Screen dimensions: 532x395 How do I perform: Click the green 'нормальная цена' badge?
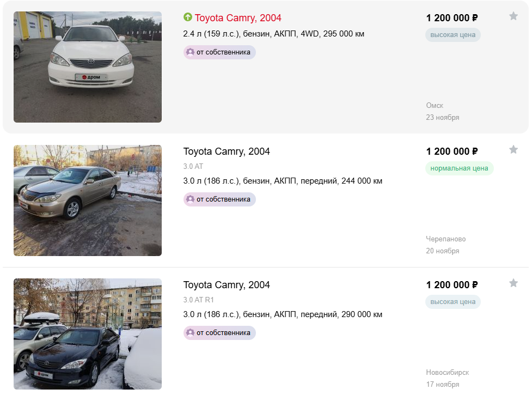pos(459,168)
